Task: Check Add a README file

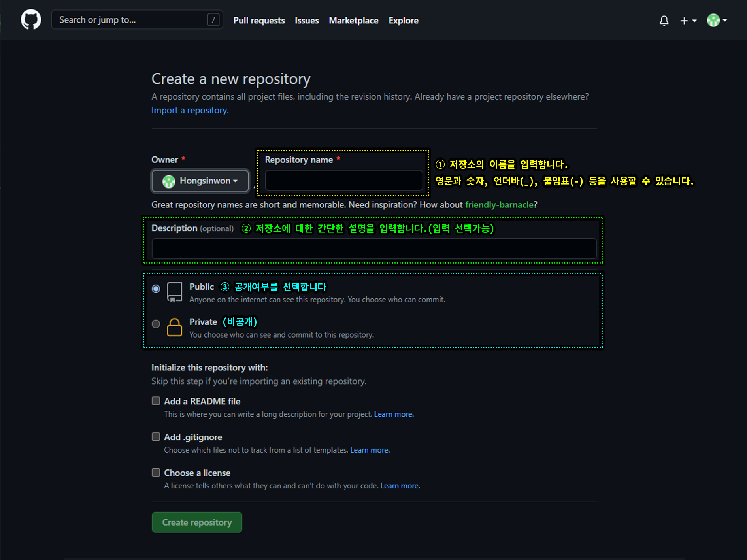Action: coord(156,401)
